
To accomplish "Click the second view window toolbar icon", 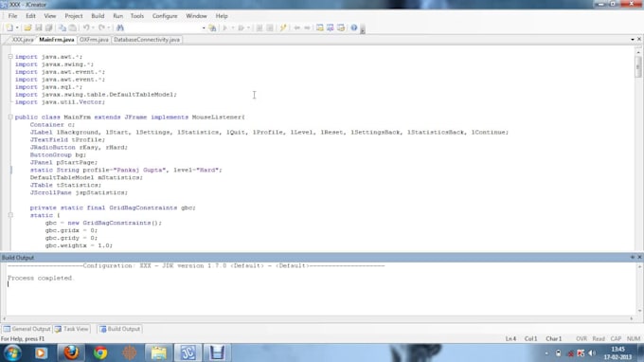I will tap(330, 27).
